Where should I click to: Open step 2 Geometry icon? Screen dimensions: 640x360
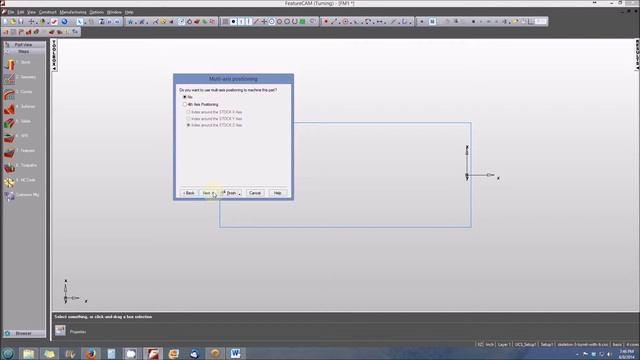[x=9, y=78]
